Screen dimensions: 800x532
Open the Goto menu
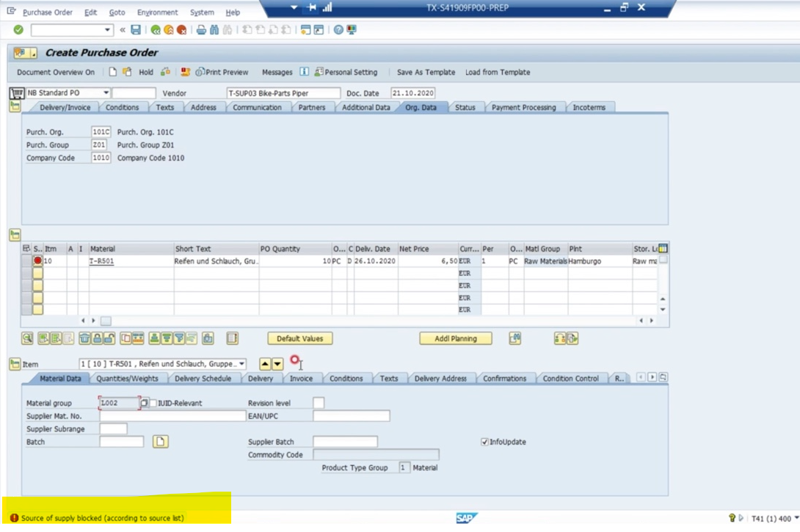point(117,12)
